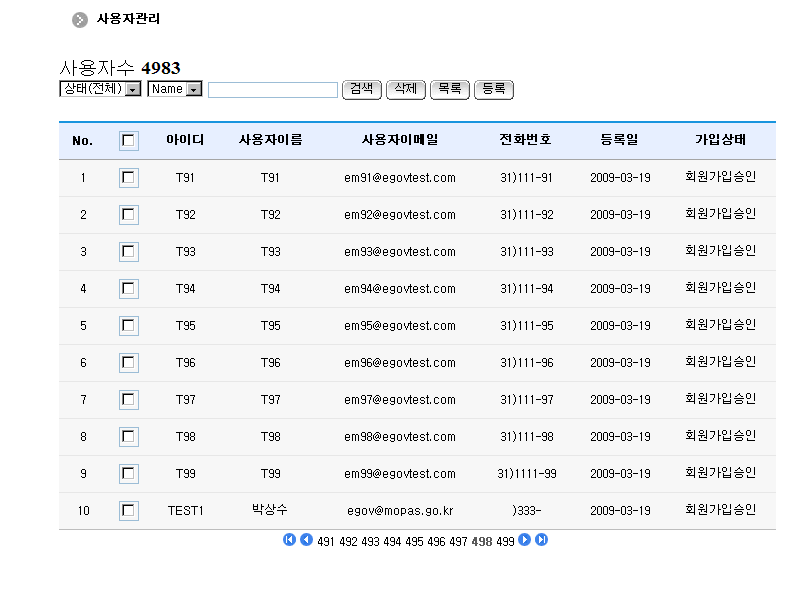Viewport: 800px width, 600px height.
Task: Go to next page arrow icon
Action: 525,540
